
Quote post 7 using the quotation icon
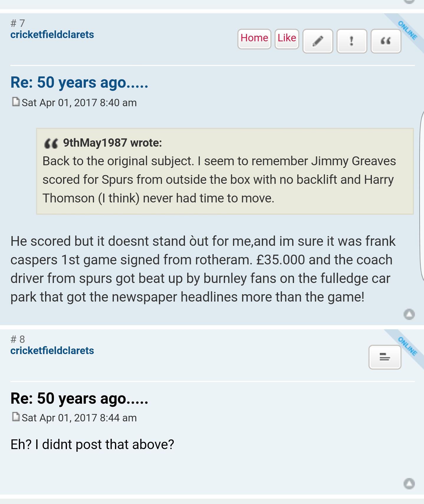(x=386, y=41)
